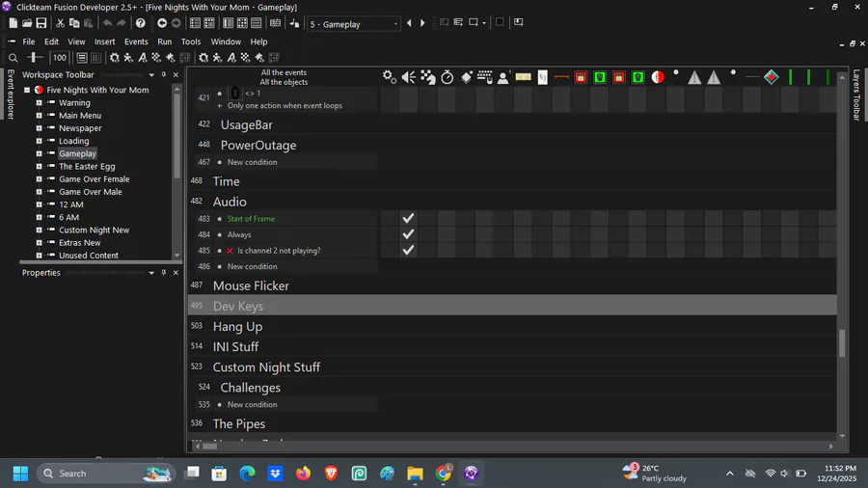Collapse the Five Nights With Your Mom root

tap(27, 90)
